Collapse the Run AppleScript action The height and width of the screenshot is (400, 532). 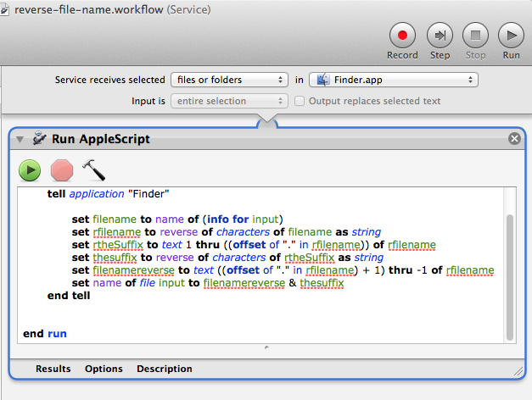pos(20,139)
